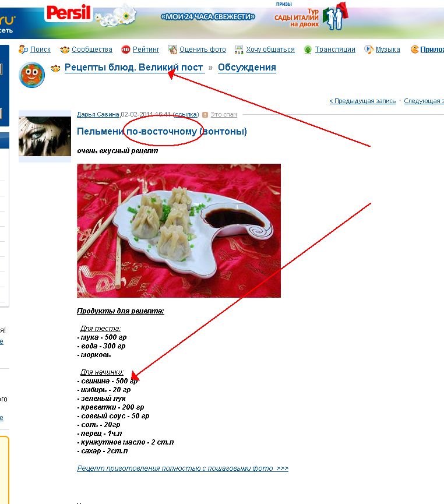Open the Поиск menu link
The width and height of the screenshot is (444, 504).
click(40, 50)
